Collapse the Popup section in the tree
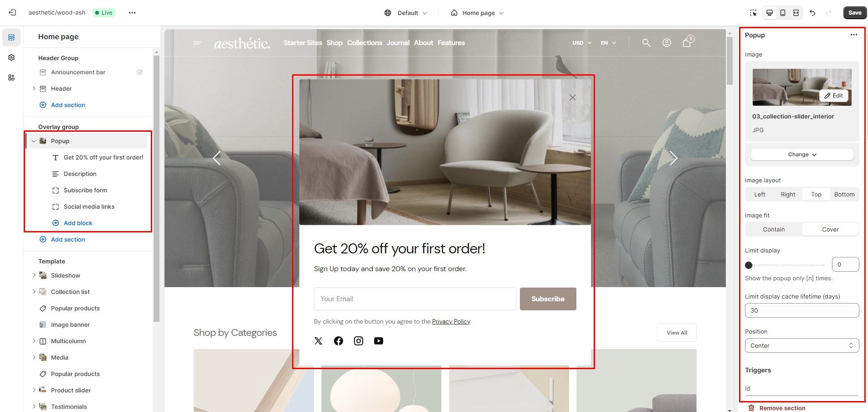The width and height of the screenshot is (868, 412). tap(34, 141)
